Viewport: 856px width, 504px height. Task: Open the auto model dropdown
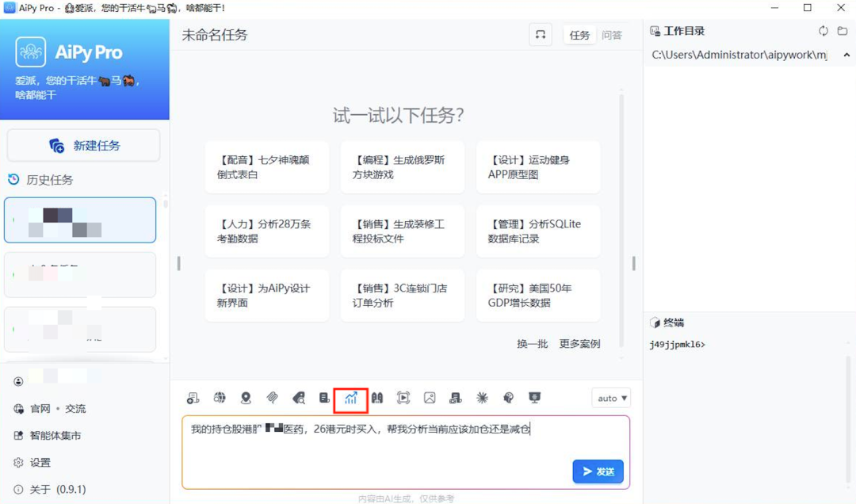611,398
